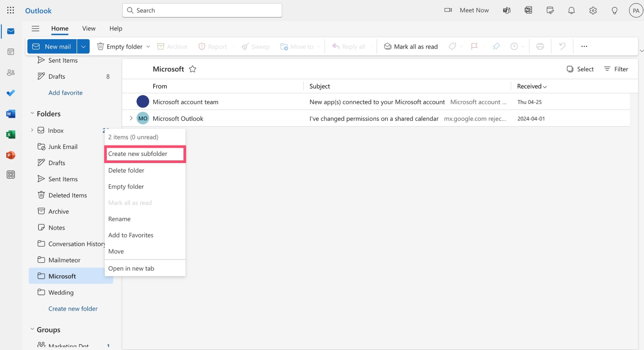Select the Microsoft folder
The image size is (644, 350).
click(71, 276)
